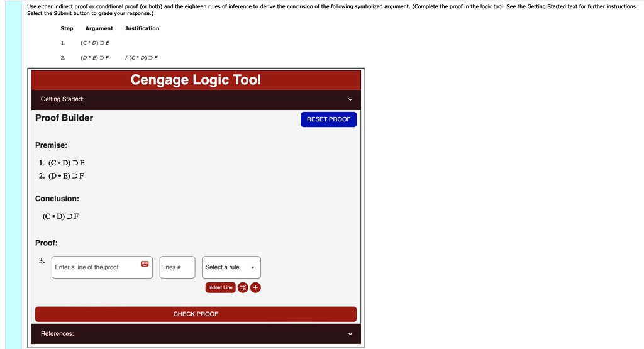Reset the proof with RESET PROOF button

328,119
